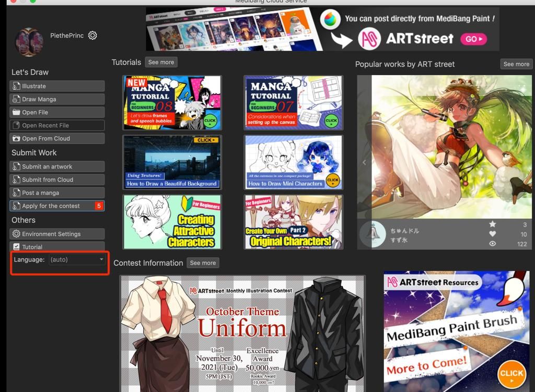Screen dimensions: 535x392
Task: Click the star favorites icon under artwork
Action: 492,224
